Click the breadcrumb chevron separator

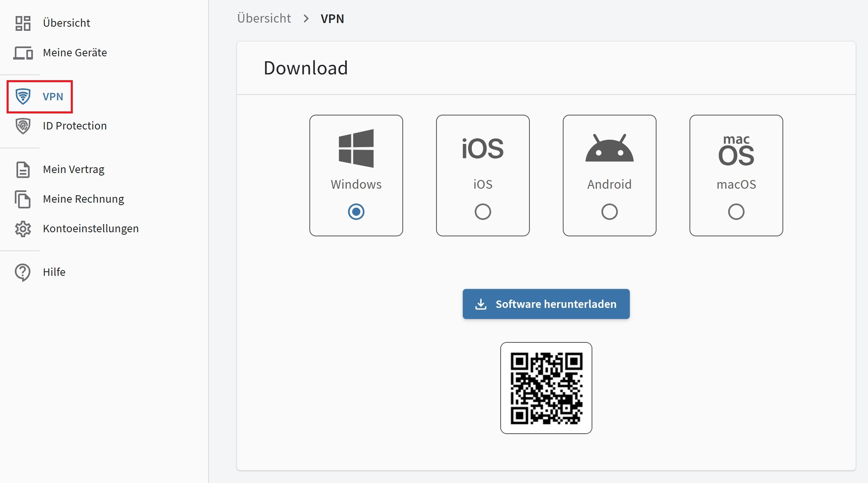(x=306, y=18)
